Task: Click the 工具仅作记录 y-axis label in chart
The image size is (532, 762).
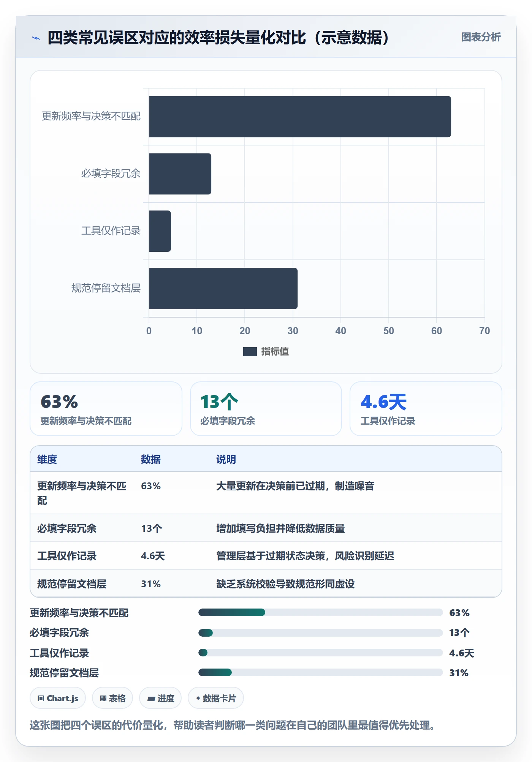Action: 111,231
